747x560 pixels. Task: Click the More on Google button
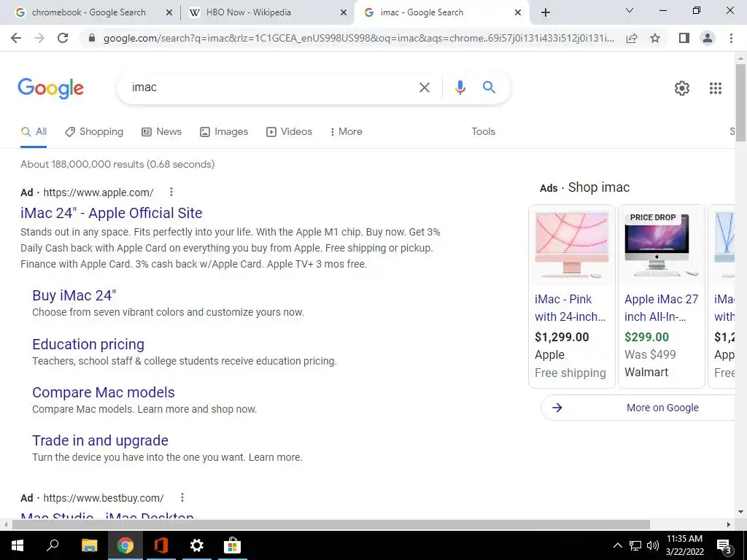pos(638,408)
